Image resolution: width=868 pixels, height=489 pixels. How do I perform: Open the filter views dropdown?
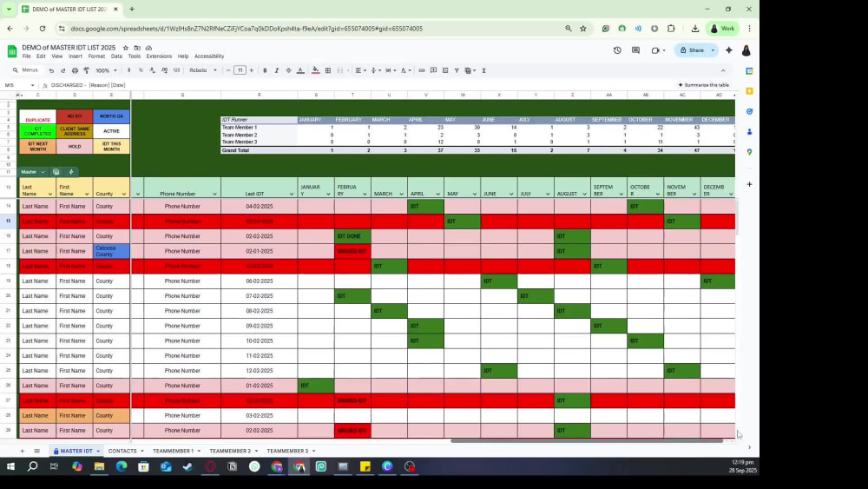click(470, 70)
